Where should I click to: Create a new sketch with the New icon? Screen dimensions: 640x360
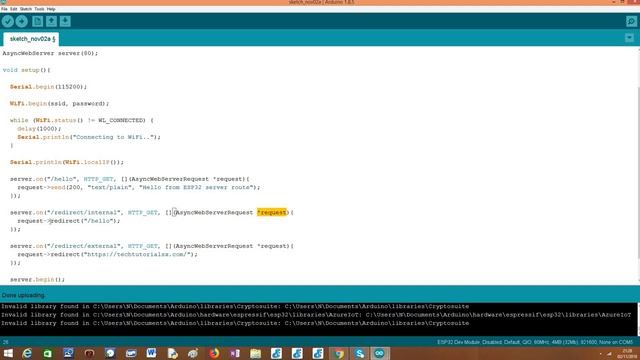click(38, 21)
